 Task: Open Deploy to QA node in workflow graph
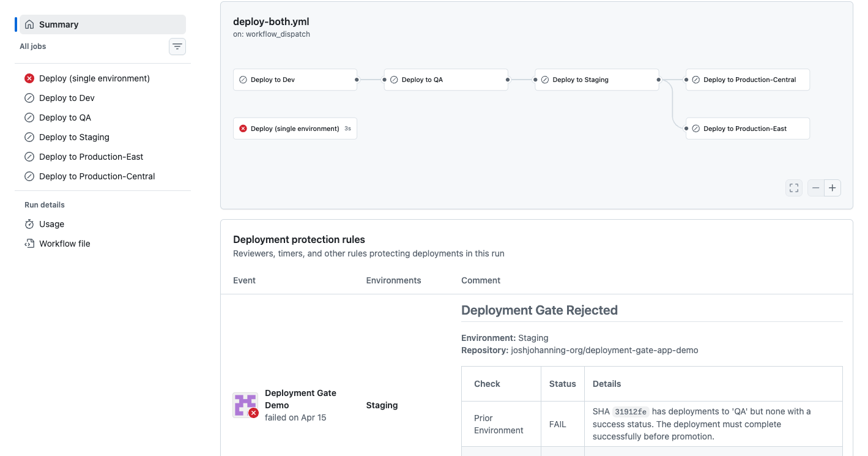click(446, 80)
